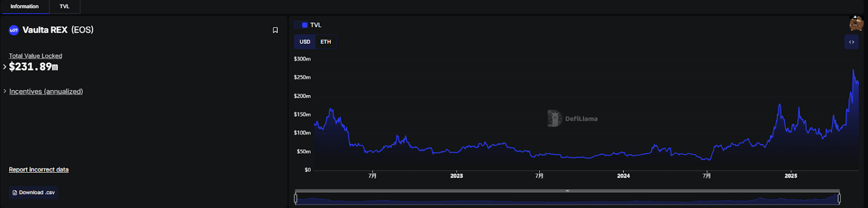Expand the Incentives (annualized) chevron
This screenshot has width=868, height=208.
5,91
